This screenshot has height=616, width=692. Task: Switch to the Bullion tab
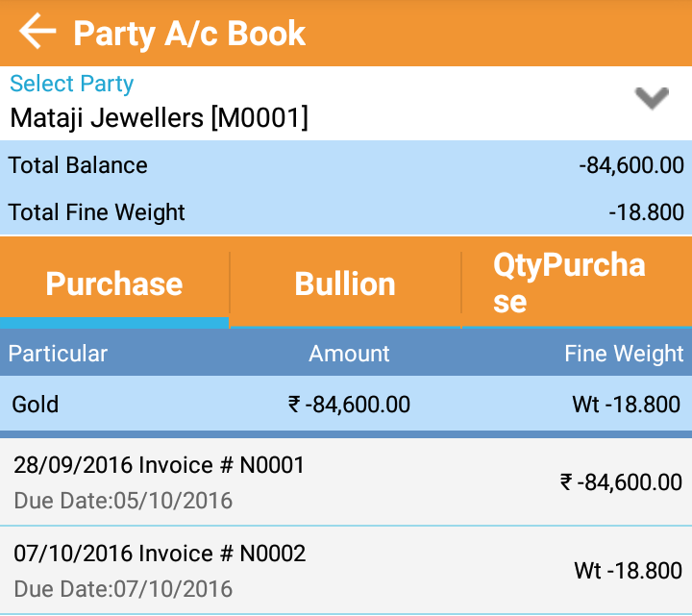tap(345, 284)
